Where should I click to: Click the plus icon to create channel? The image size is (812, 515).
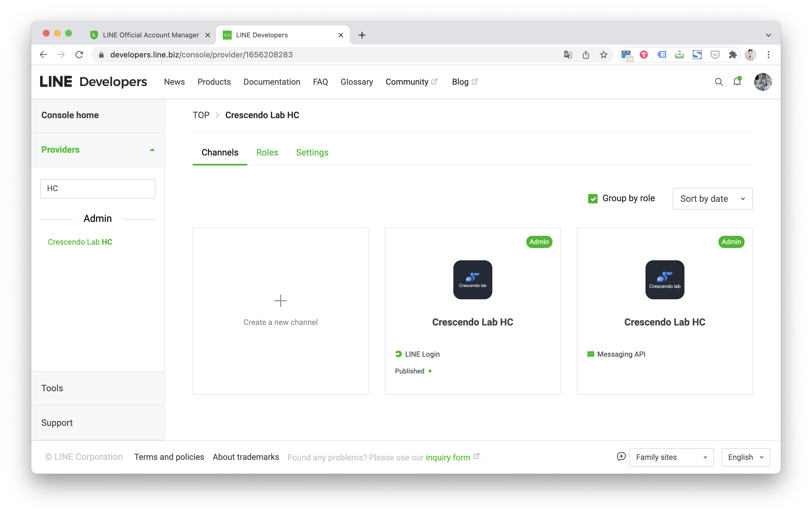(280, 300)
